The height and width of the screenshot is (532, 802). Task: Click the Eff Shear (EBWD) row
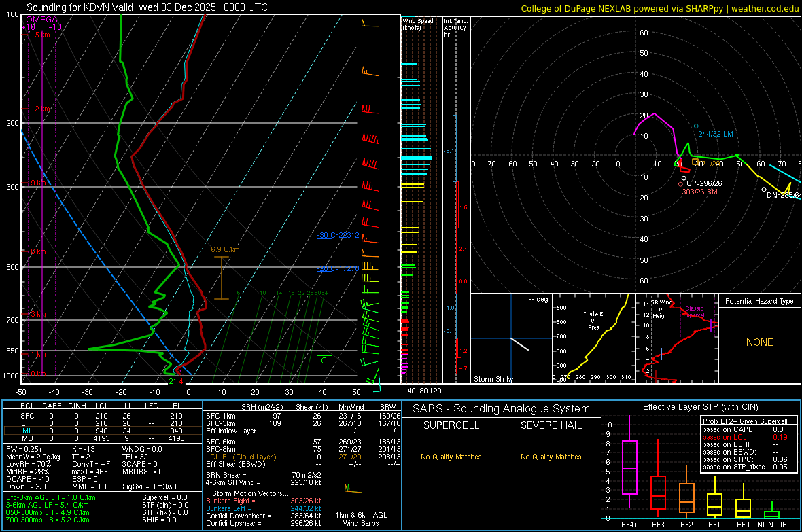[x=303, y=464]
